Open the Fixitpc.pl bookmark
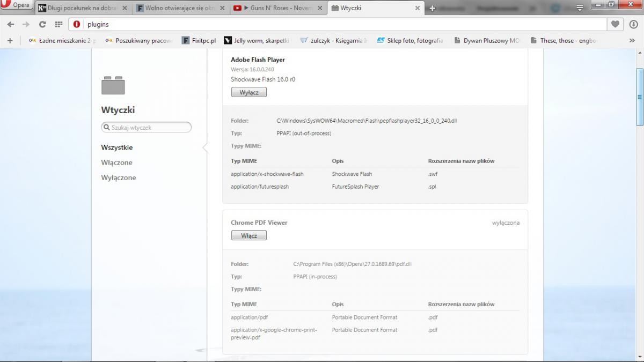 point(199,40)
